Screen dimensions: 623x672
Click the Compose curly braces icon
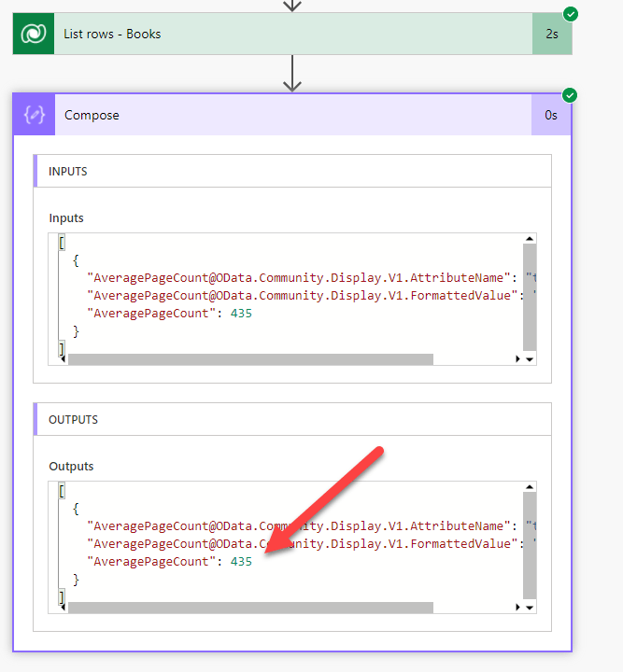pyautogui.click(x=35, y=116)
